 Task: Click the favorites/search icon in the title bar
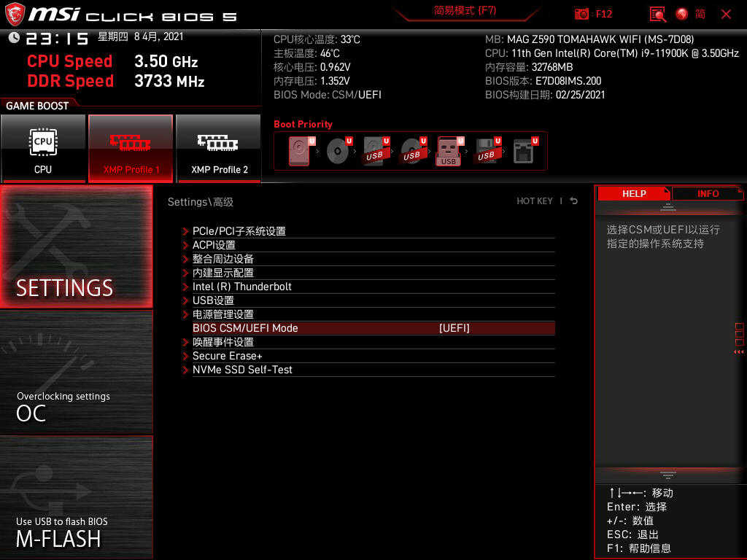[656, 14]
